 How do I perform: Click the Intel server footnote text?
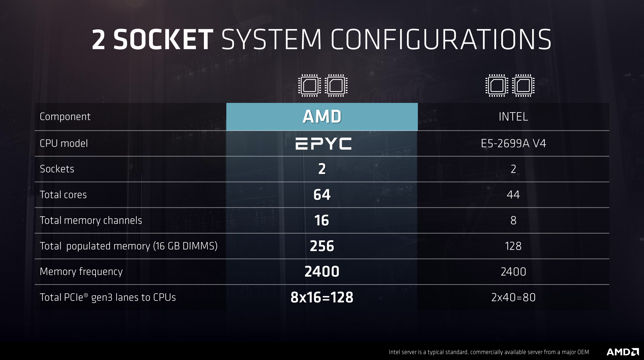tap(489, 352)
